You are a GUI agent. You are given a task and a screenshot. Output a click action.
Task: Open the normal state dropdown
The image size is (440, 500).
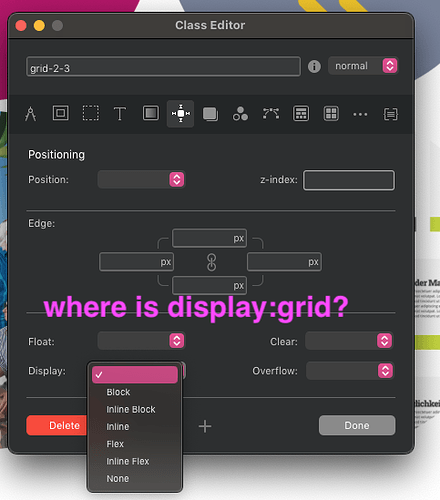pyautogui.click(x=363, y=66)
